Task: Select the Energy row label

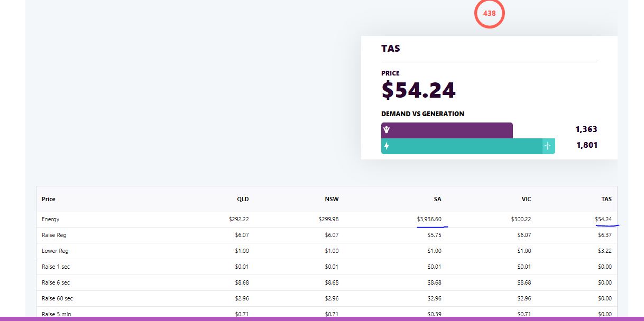Action: click(51, 219)
